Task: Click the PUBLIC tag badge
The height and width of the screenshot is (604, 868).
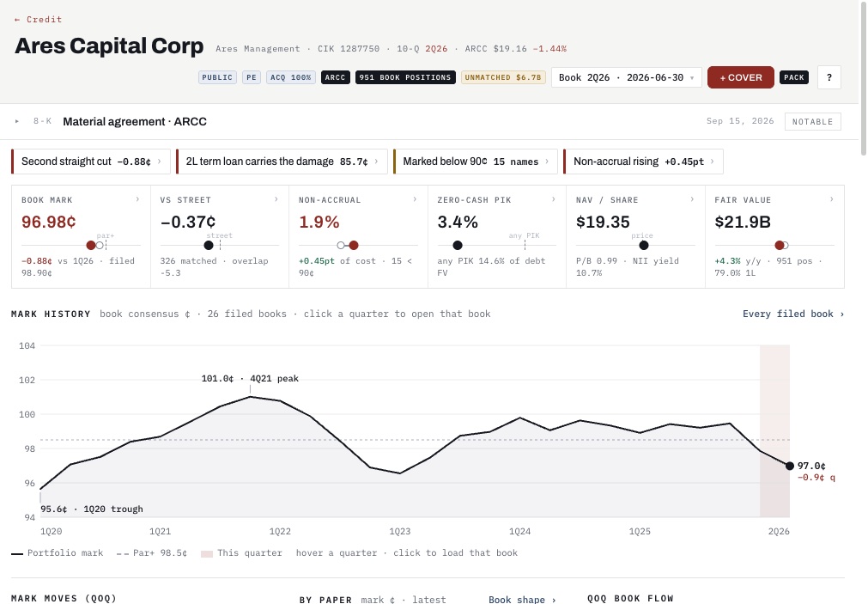Action: [217, 77]
